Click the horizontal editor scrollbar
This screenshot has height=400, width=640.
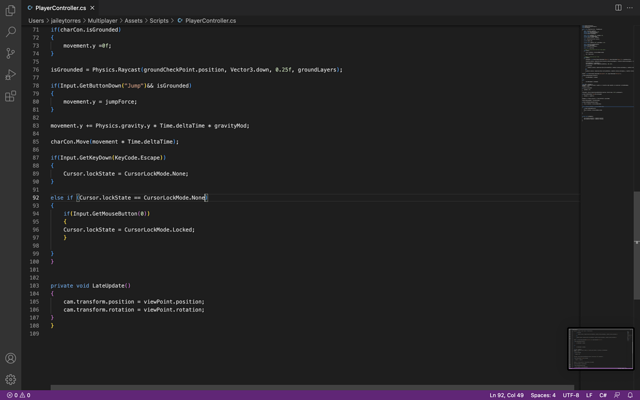coord(312,387)
